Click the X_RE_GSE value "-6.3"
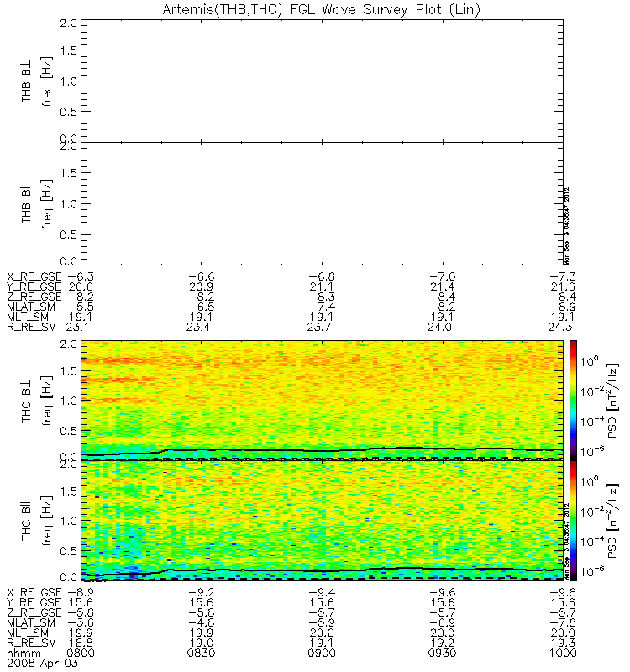Image resolution: width=630 pixels, height=672 pixels. pyautogui.click(x=81, y=276)
